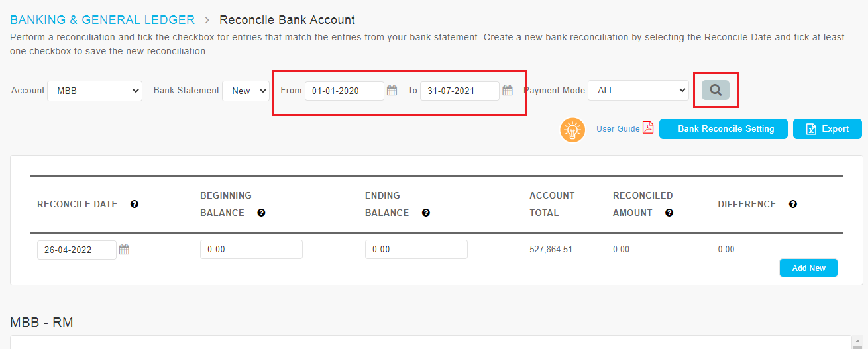Screen dimensions: 868x349
Task: Click the magnifier search button
Action: 716,90
